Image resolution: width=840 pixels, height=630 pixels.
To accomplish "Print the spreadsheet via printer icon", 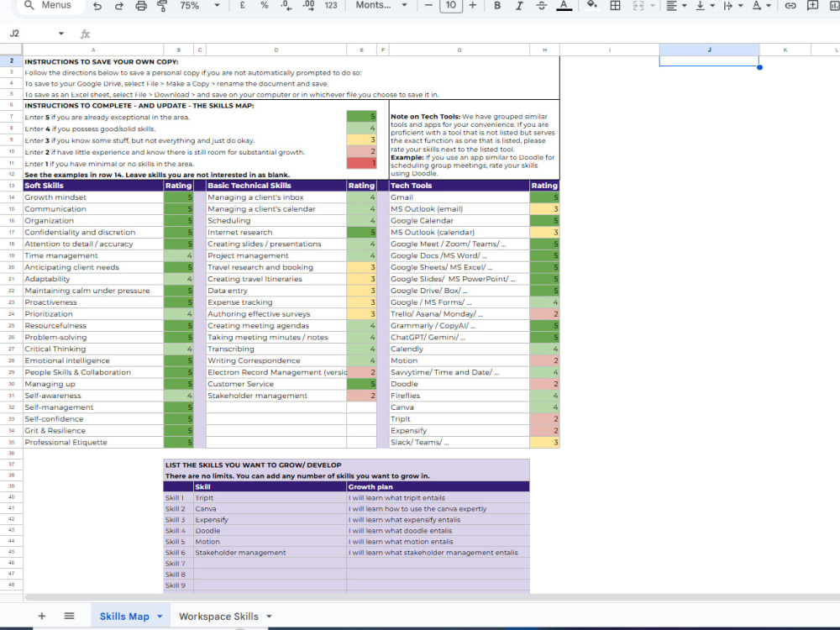I will [x=141, y=5].
